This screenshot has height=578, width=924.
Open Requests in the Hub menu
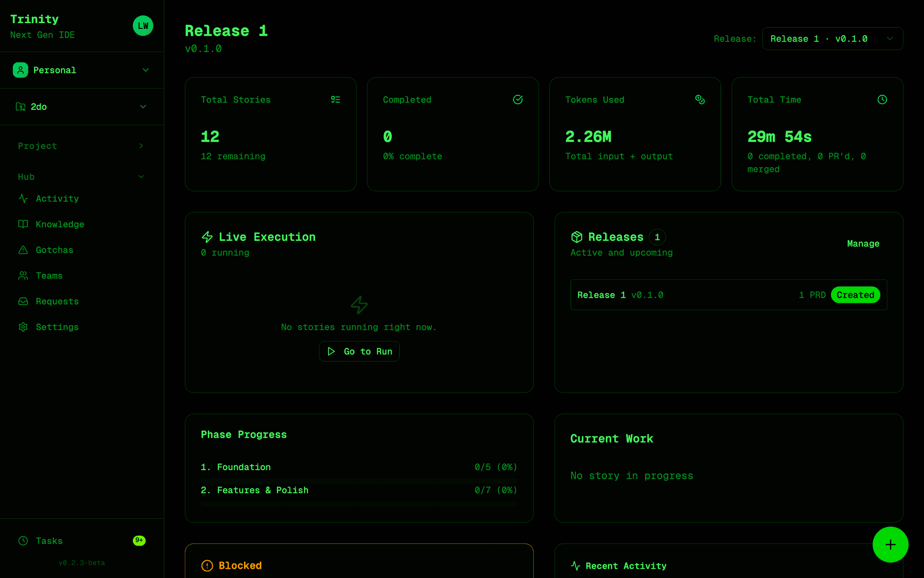click(x=82, y=301)
